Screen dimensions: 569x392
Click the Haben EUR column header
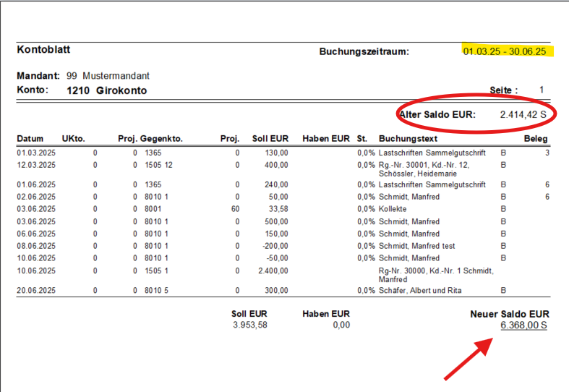[x=326, y=139]
